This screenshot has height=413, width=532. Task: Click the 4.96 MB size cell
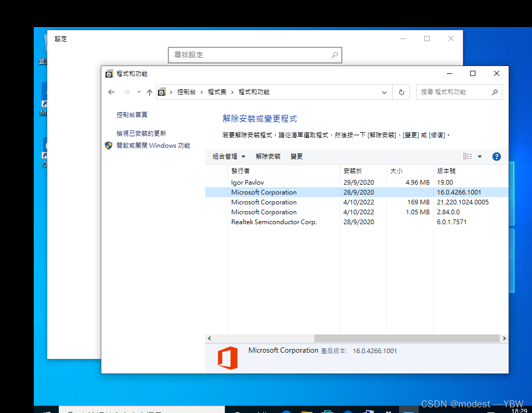click(417, 183)
